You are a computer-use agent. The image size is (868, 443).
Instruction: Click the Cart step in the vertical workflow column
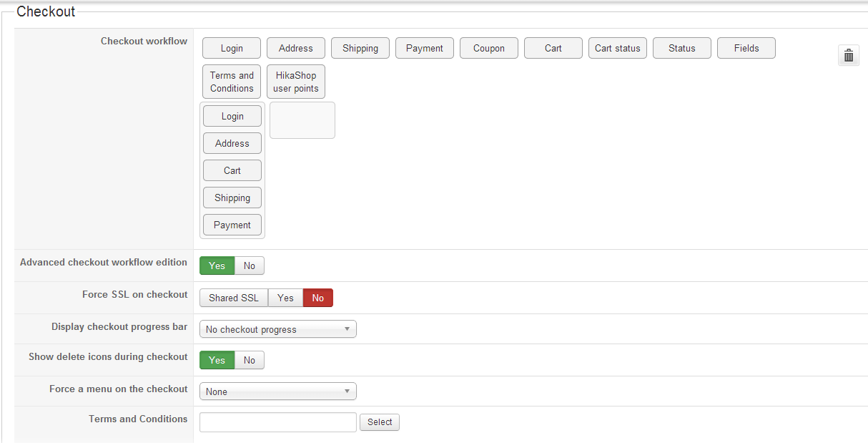point(232,170)
